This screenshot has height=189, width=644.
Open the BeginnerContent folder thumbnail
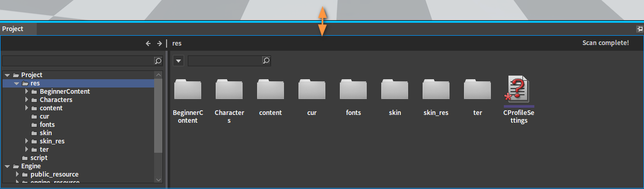188,89
